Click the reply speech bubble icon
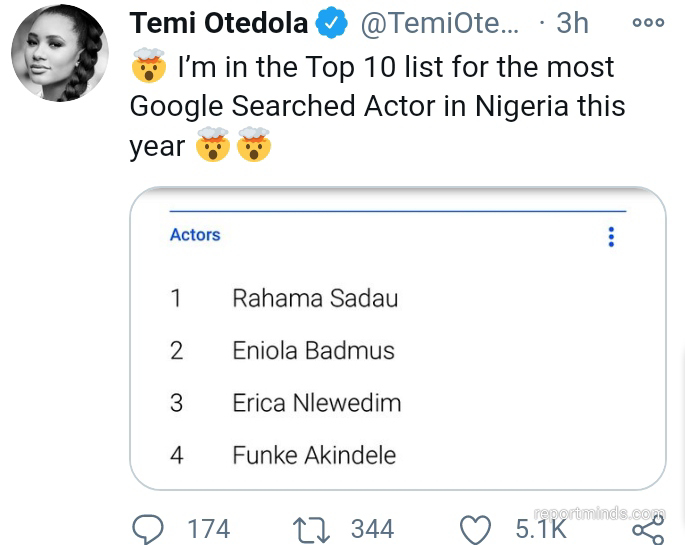The image size is (685, 545). click(x=149, y=528)
